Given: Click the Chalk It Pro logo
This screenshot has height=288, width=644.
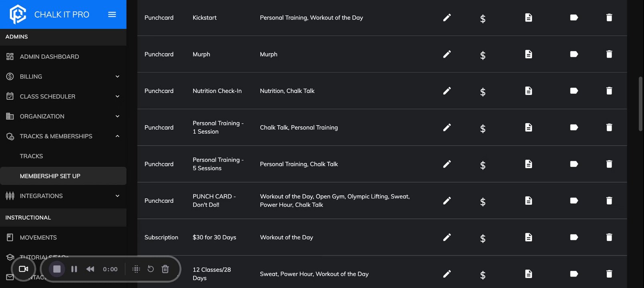Looking at the screenshot, I should (18, 14).
